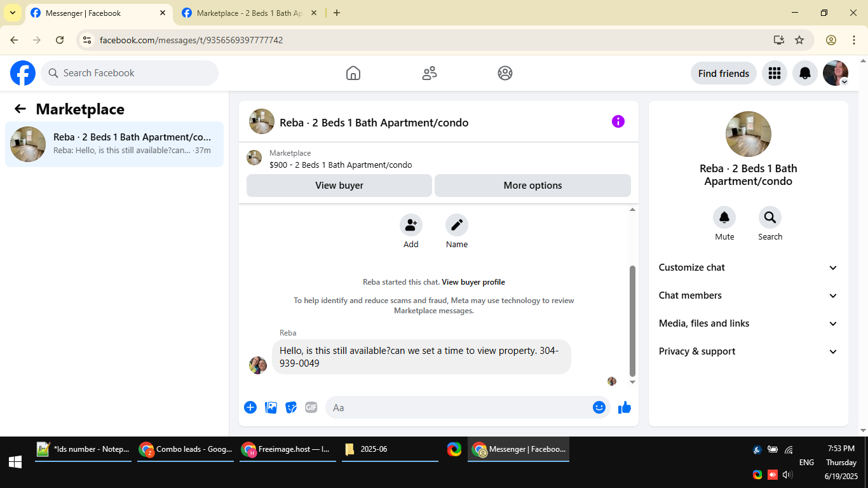Reload the page in browser
This screenshot has height=488, width=868.
click(x=60, y=40)
